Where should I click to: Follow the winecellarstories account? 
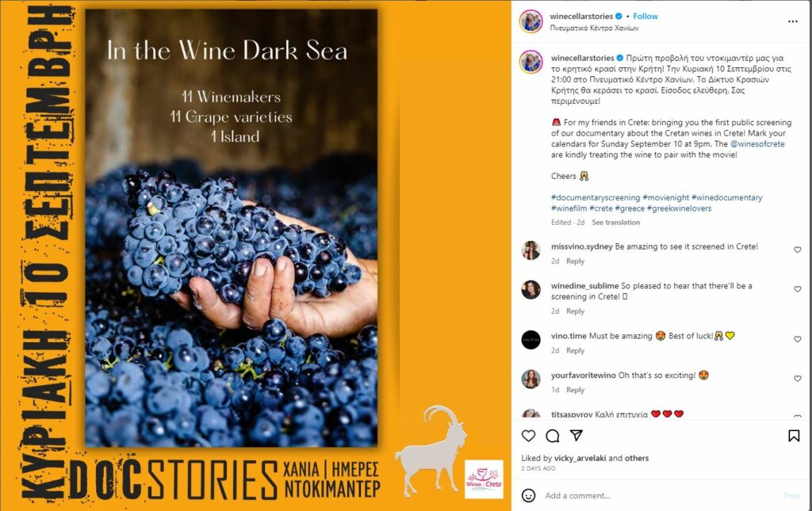point(645,16)
